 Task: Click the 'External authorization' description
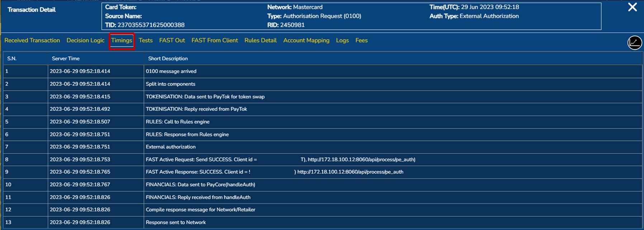pos(171,147)
